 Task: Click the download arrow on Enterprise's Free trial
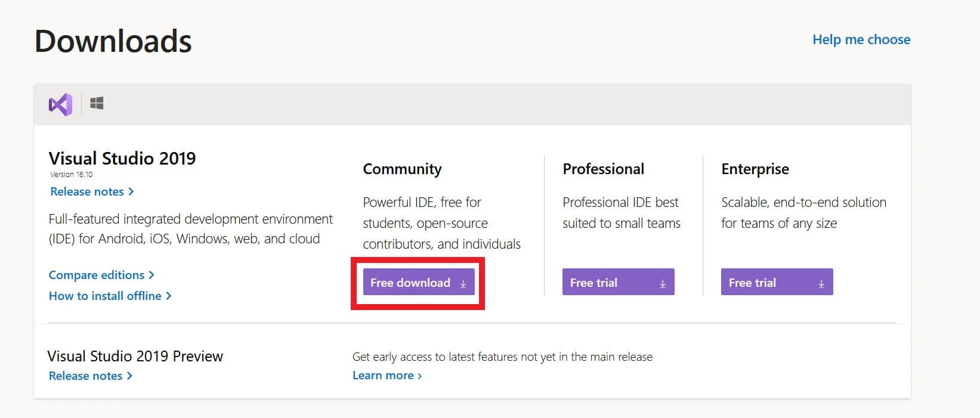(821, 284)
